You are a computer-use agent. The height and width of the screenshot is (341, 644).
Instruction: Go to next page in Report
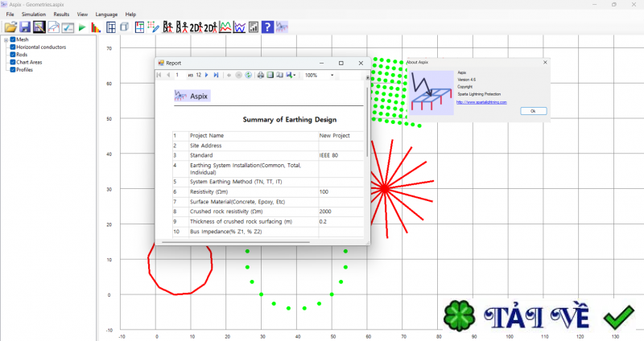click(x=207, y=75)
